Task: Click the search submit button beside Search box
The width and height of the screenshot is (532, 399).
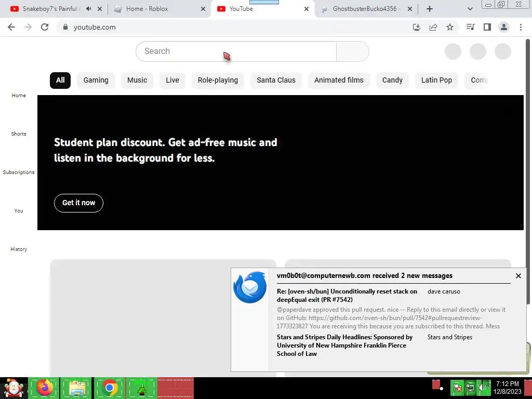Action: point(353,51)
